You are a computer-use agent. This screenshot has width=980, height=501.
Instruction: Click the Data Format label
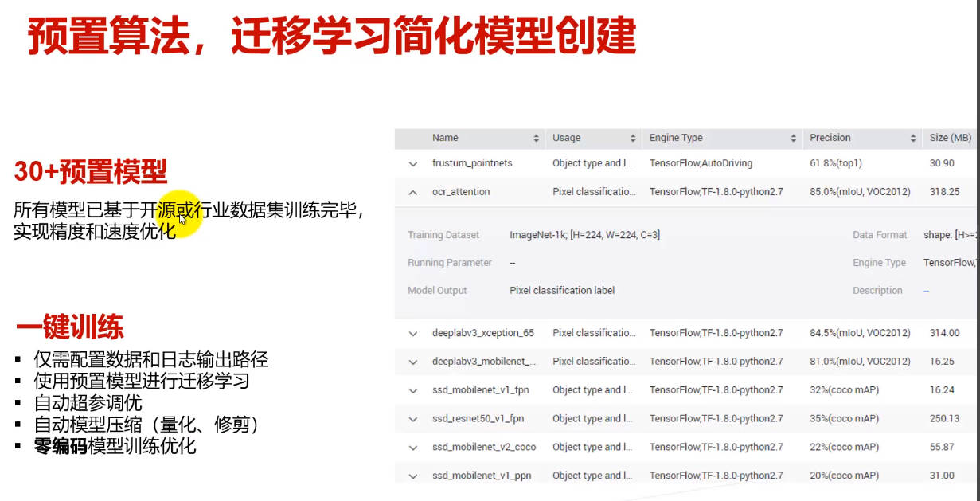point(880,235)
